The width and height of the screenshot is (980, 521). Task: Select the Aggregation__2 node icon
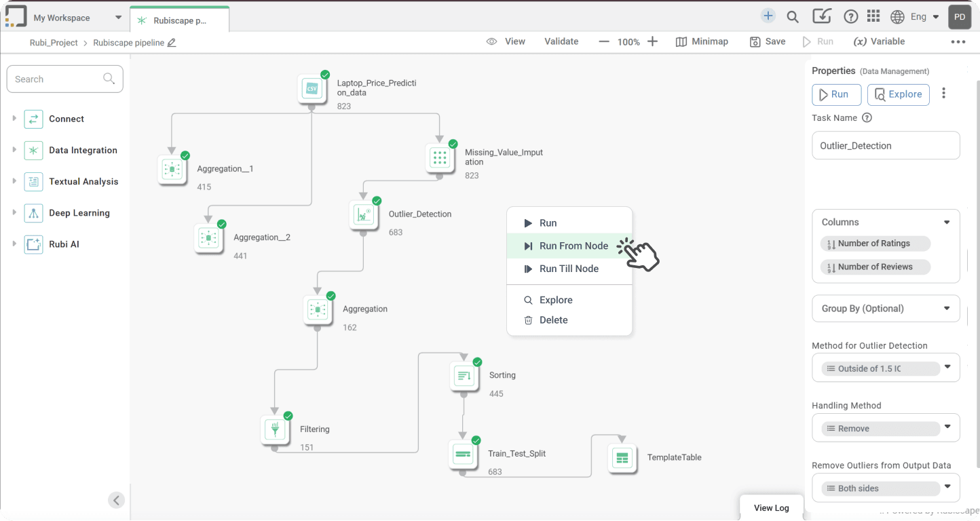[208, 238]
